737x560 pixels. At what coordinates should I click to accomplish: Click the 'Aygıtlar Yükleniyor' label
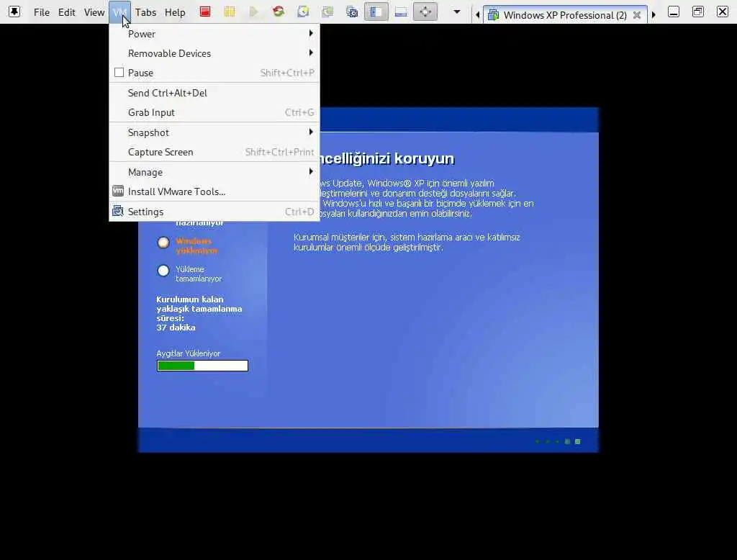[x=188, y=353]
